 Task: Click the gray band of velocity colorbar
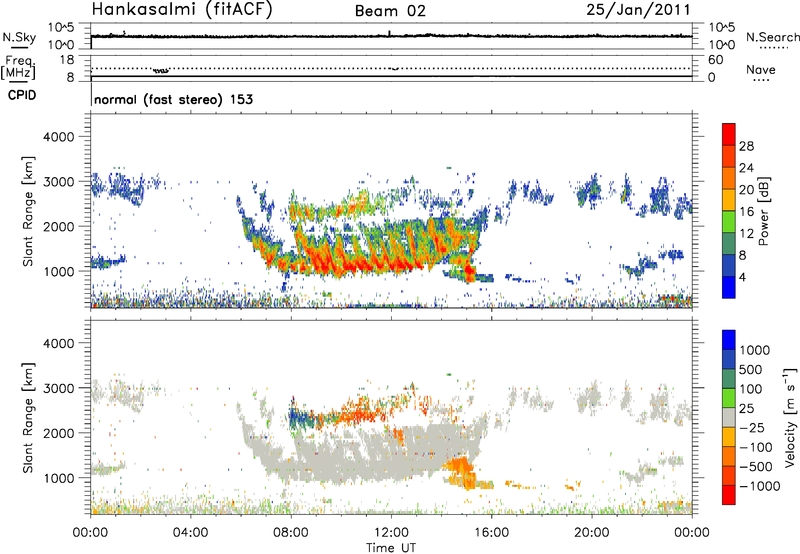729,418
